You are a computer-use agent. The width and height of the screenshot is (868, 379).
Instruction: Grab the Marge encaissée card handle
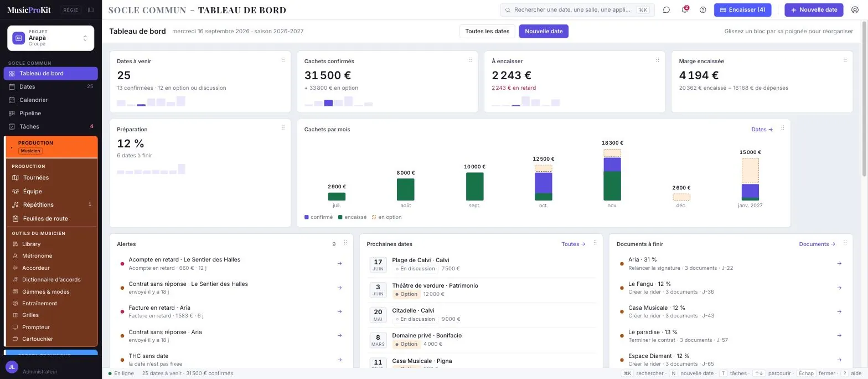845,60
